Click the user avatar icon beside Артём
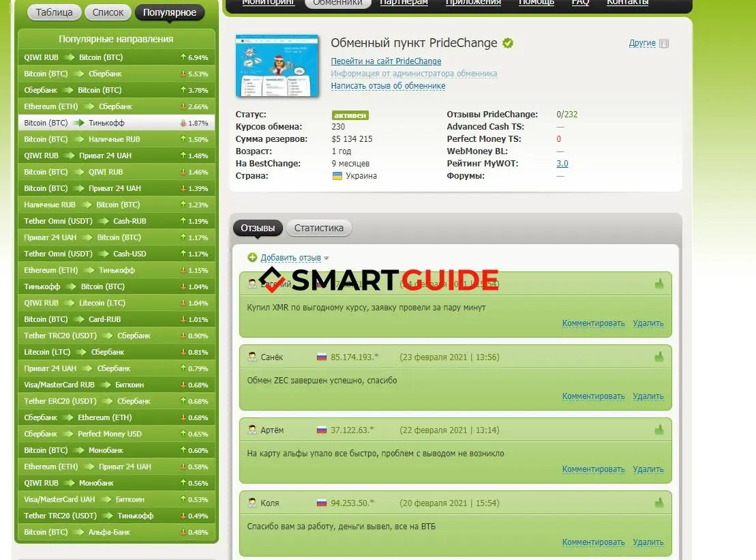The width and height of the screenshot is (756, 560). click(x=252, y=430)
